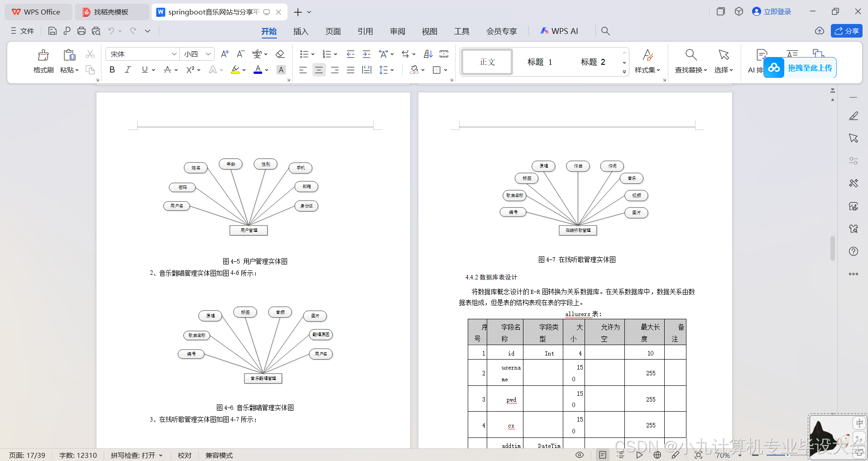Toggle Italic formatting
The width and height of the screenshot is (868, 461).
[x=128, y=70]
